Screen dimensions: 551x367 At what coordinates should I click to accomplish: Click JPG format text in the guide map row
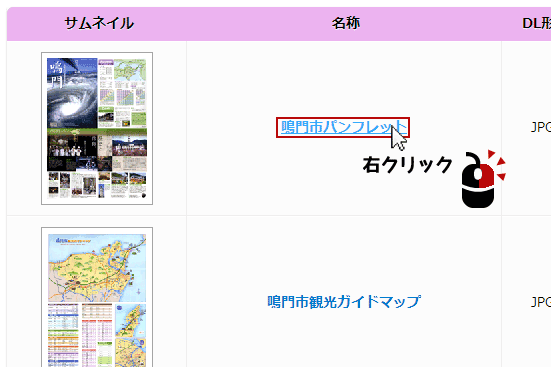tap(541, 302)
